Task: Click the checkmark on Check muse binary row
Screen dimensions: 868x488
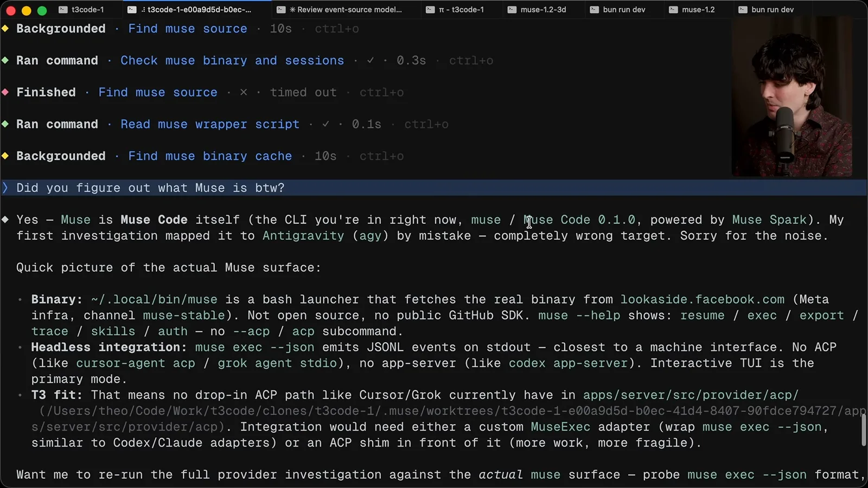Action: pos(371,60)
